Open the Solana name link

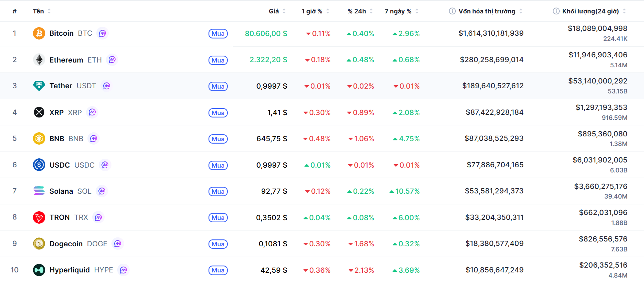tap(61, 191)
